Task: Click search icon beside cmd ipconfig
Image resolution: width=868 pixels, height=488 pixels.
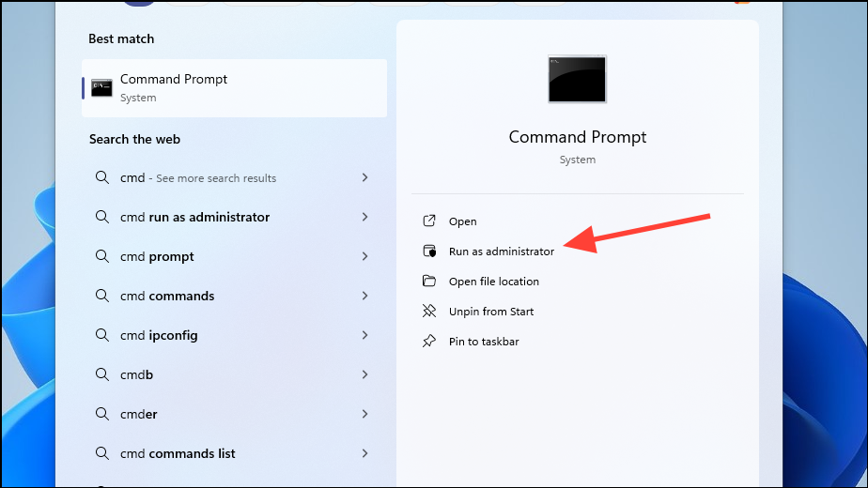Action: (101, 335)
